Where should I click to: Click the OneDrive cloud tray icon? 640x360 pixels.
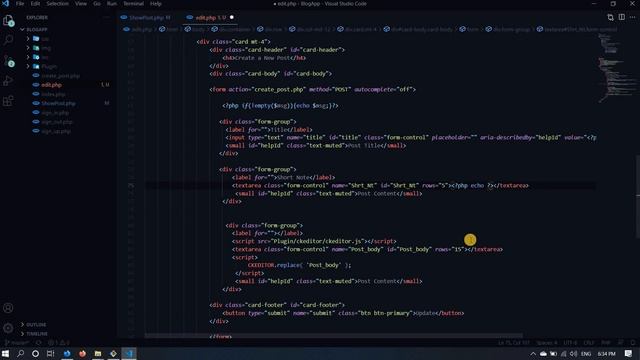pos(543,354)
